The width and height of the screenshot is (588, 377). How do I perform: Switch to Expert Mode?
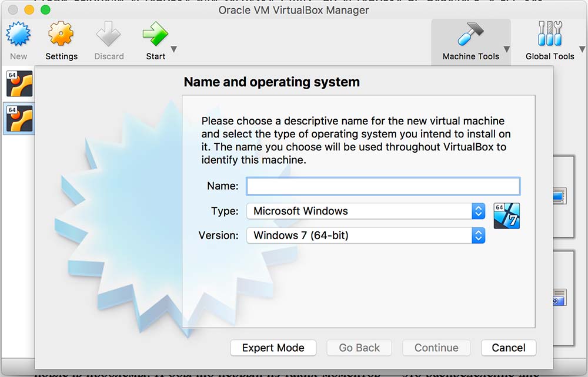point(273,348)
